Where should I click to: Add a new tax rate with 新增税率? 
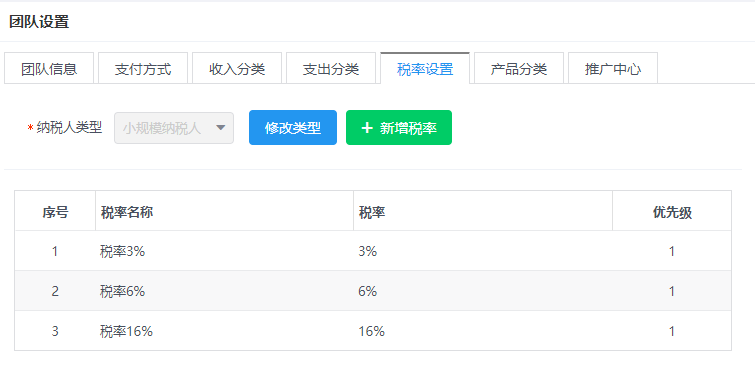coord(399,128)
